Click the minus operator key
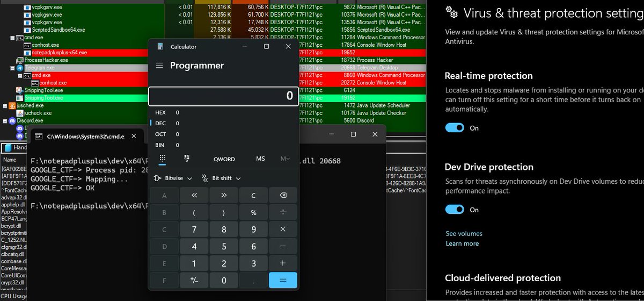This screenshot has height=301, width=644. [x=283, y=246]
